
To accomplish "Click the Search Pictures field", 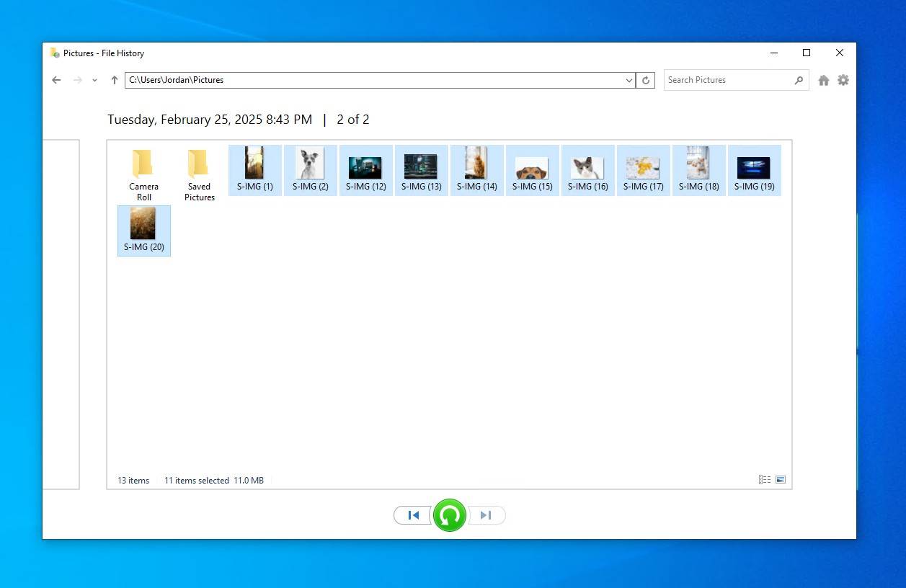I will 728,80.
